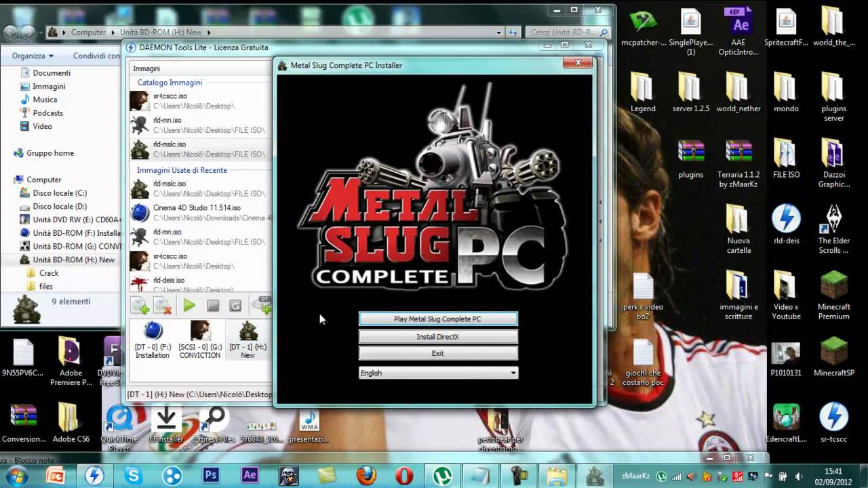868x488 pixels.
Task: Select Disco locale (C:) in Explorer
Action: (60, 193)
